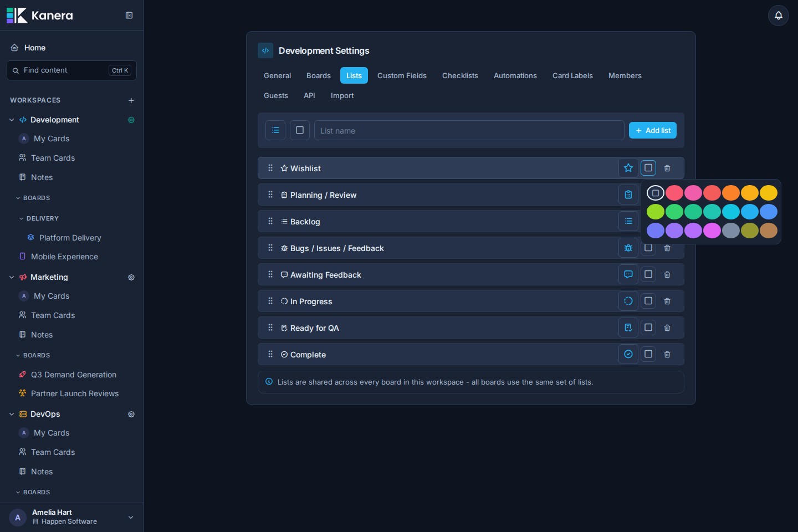Collapse the sidebar panel icon
The image size is (798, 532).
click(x=129, y=16)
